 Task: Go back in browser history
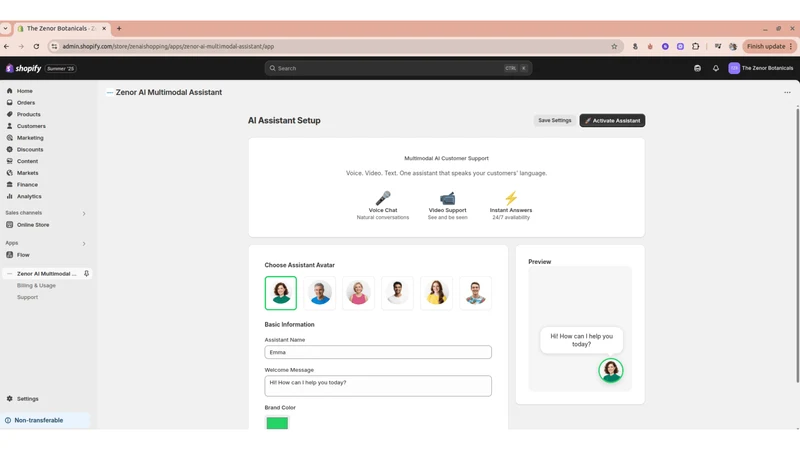(x=6, y=46)
